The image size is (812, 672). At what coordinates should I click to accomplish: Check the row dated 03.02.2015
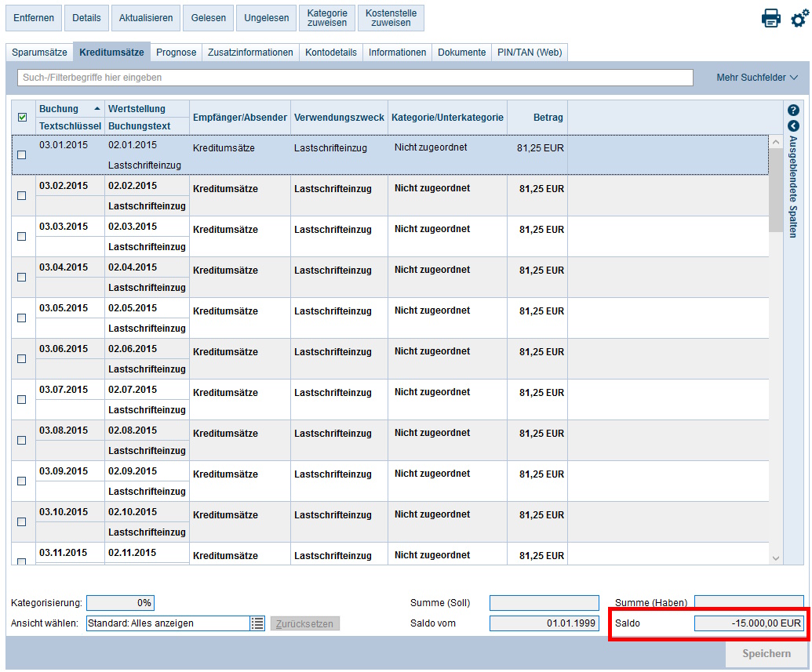tap(22, 196)
